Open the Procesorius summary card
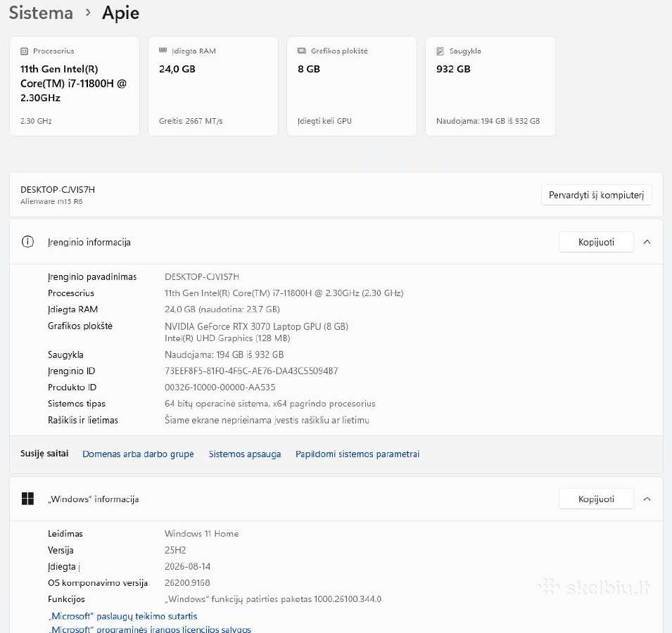672x633 pixels. (x=75, y=86)
